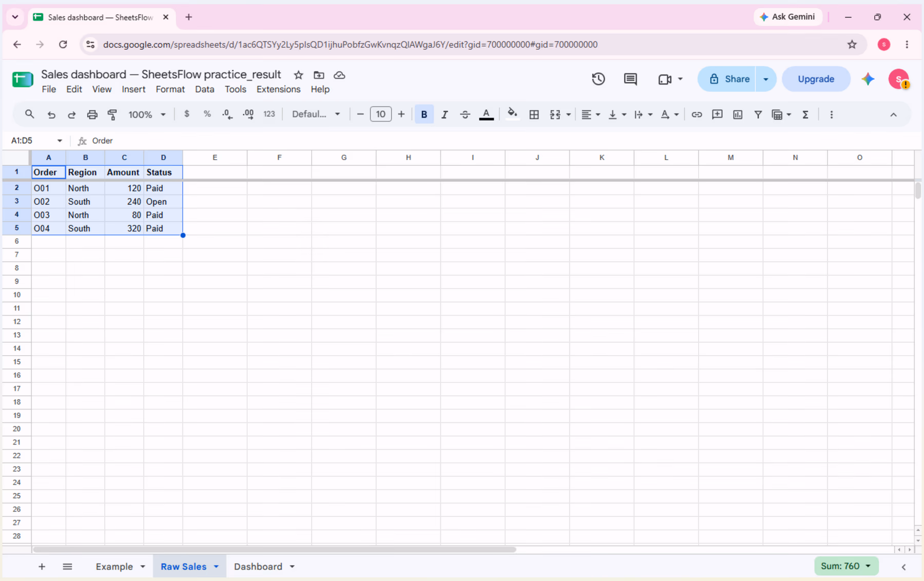Open the Format menu
Screen dimensions: 924x581
pos(170,89)
